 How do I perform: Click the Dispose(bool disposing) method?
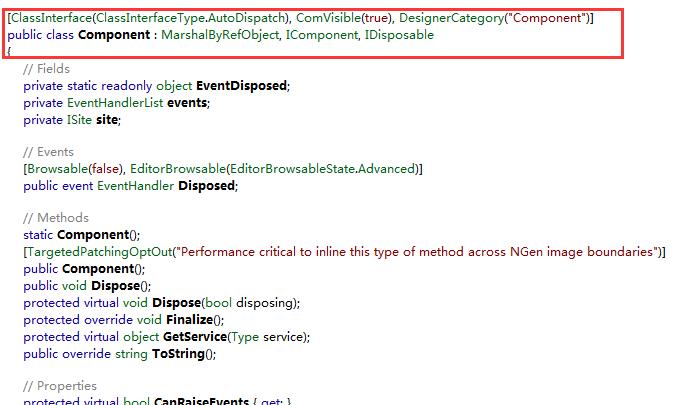[x=180, y=302]
